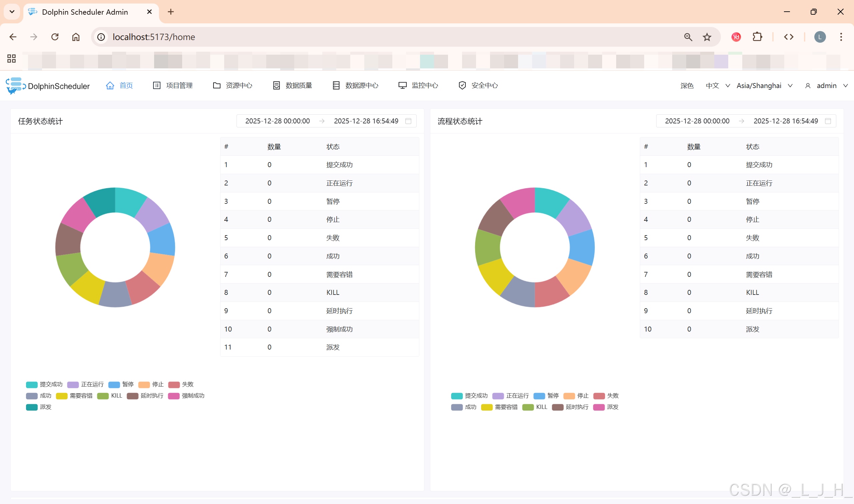This screenshot has height=504, width=854.
Task: Open the bookmarks apps grid icon
Action: (x=12, y=59)
